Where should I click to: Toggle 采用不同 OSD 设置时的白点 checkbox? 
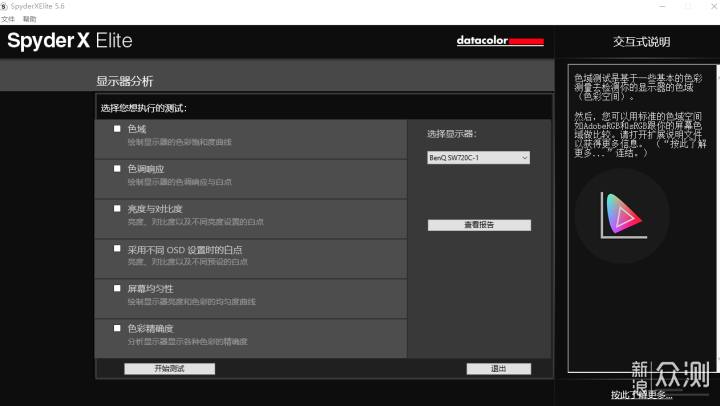click(x=117, y=248)
